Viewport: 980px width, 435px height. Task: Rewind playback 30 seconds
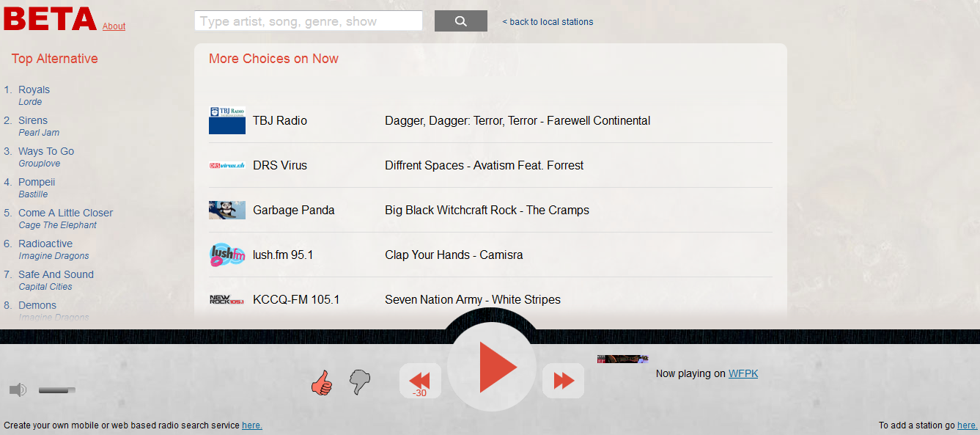419,381
